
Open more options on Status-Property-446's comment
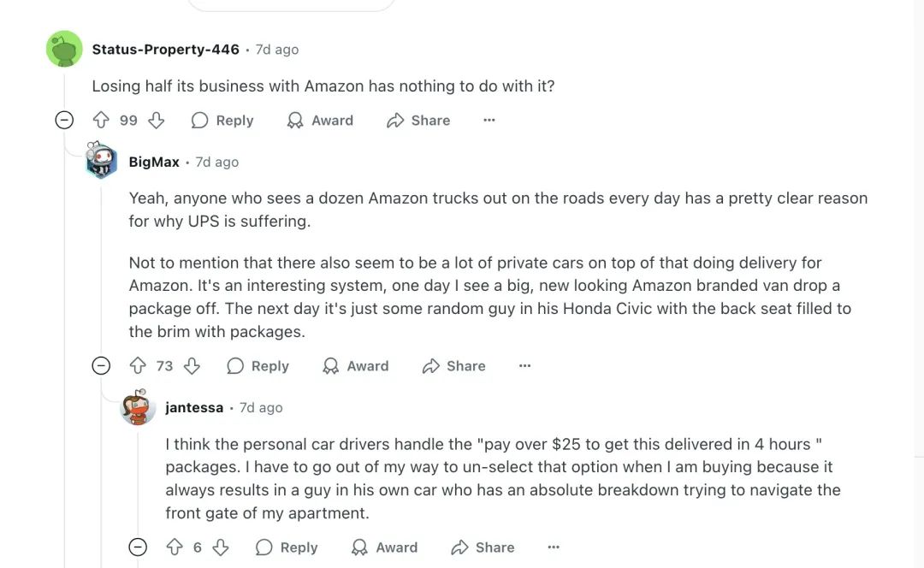click(489, 121)
